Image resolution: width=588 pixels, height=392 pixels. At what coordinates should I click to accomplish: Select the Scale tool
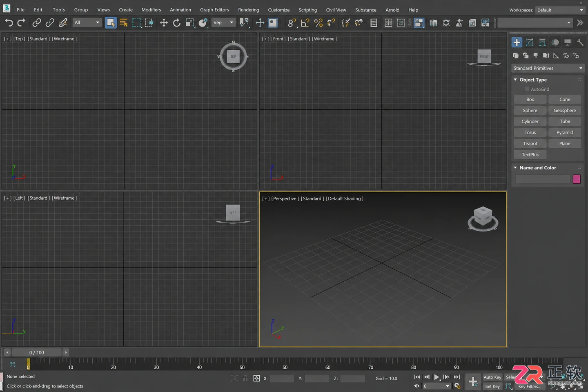click(x=190, y=23)
